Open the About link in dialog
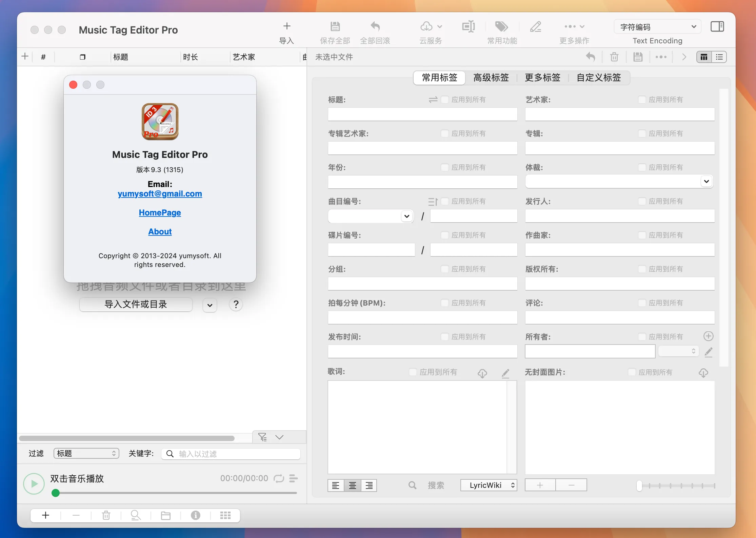 click(160, 232)
